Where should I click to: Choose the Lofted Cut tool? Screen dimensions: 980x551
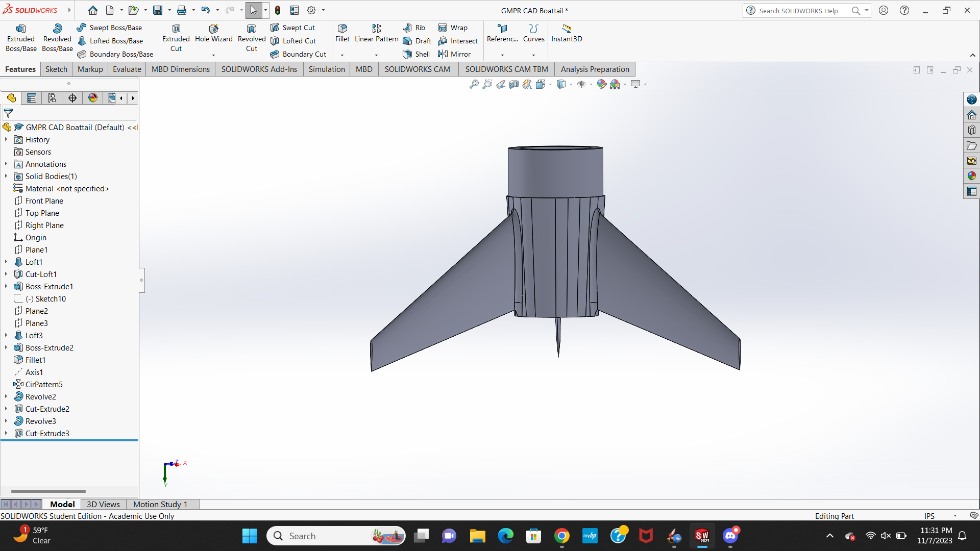point(293,41)
